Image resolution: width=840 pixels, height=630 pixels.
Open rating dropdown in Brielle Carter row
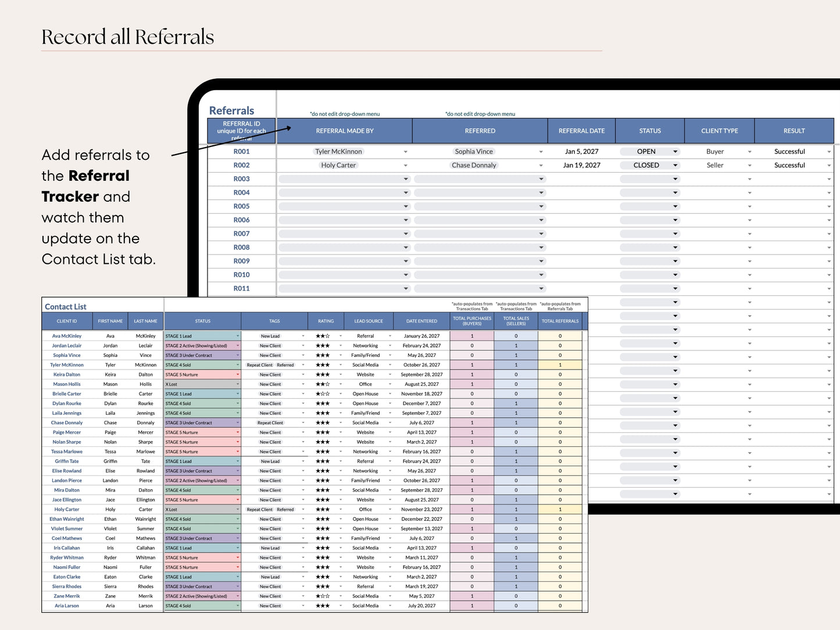coord(341,394)
